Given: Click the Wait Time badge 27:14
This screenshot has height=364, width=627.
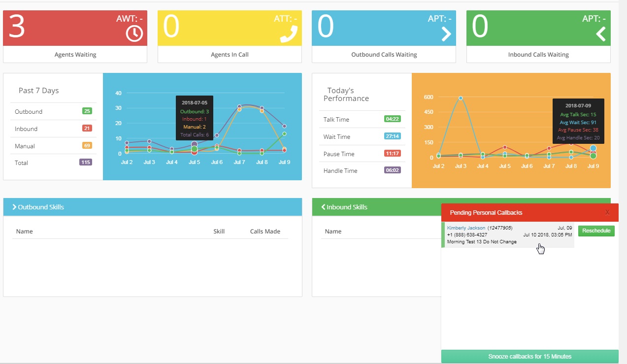Looking at the screenshot, I should coord(392,136).
